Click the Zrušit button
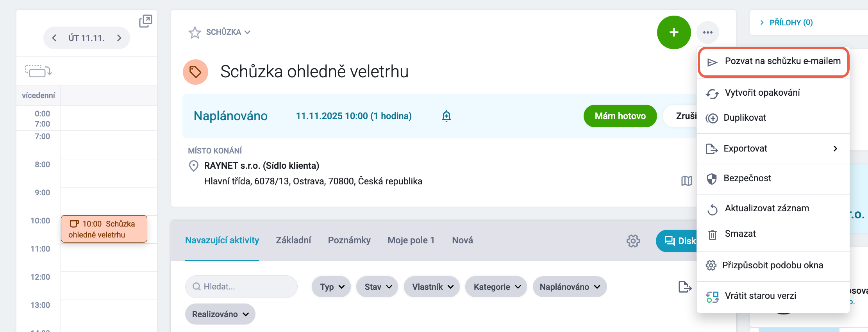This screenshot has height=332, width=868. pyautogui.click(x=680, y=116)
